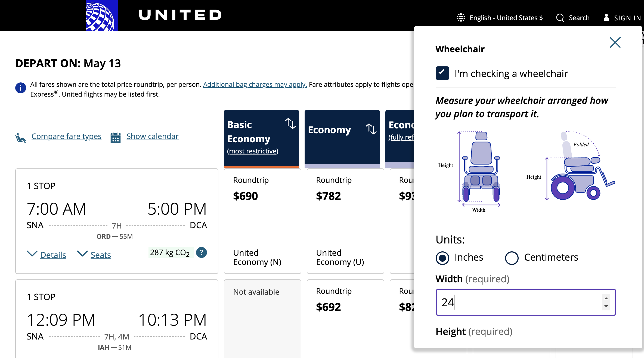The width and height of the screenshot is (644, 358).
Task: Click the United globe logo
Action: pos(101,15)
